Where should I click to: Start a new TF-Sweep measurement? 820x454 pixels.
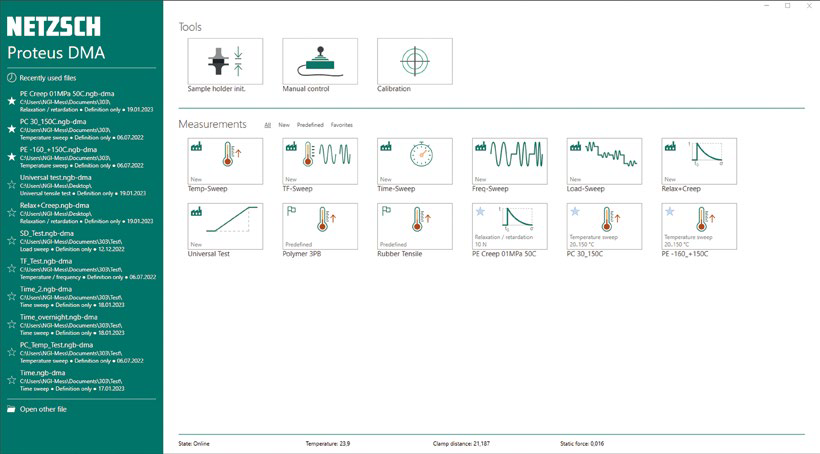click(320, 161)
